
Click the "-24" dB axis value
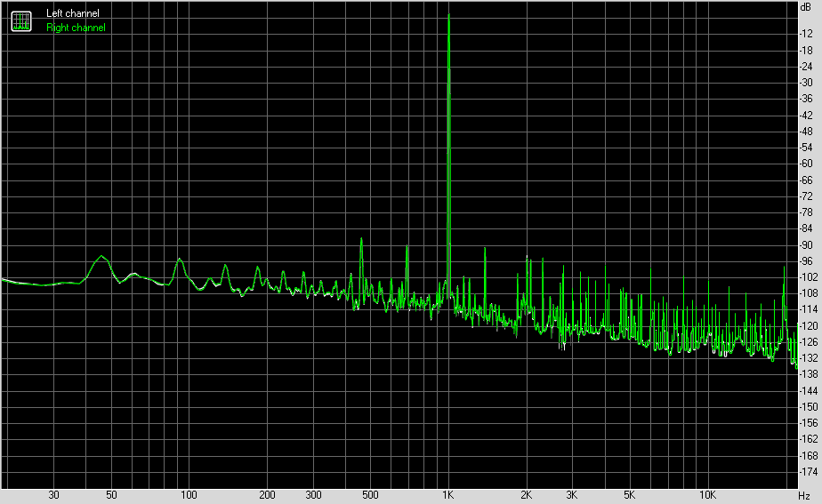(x=806, y=66)
